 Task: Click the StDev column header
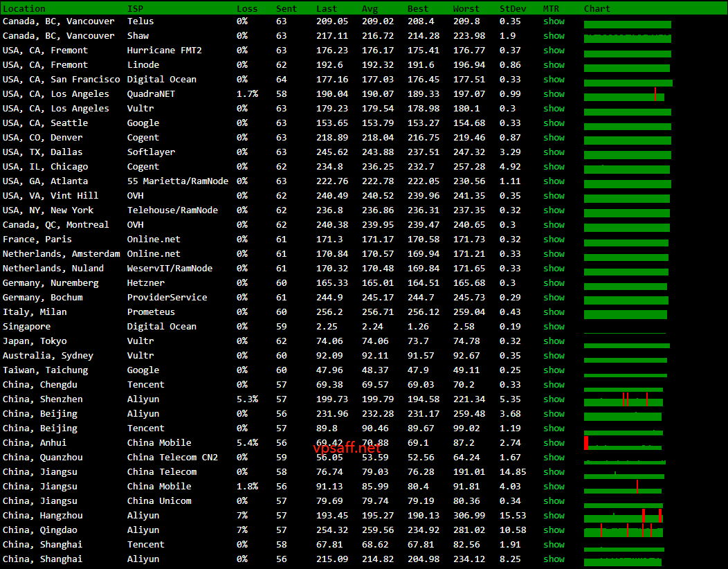point(512,8)
